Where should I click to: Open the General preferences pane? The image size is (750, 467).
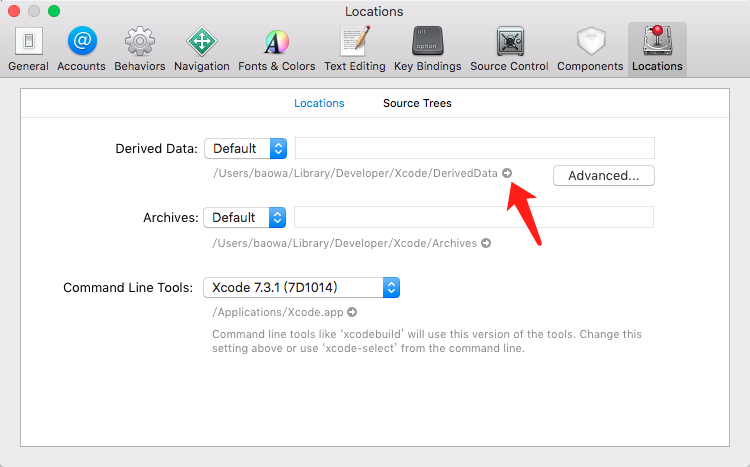point(29,49)
